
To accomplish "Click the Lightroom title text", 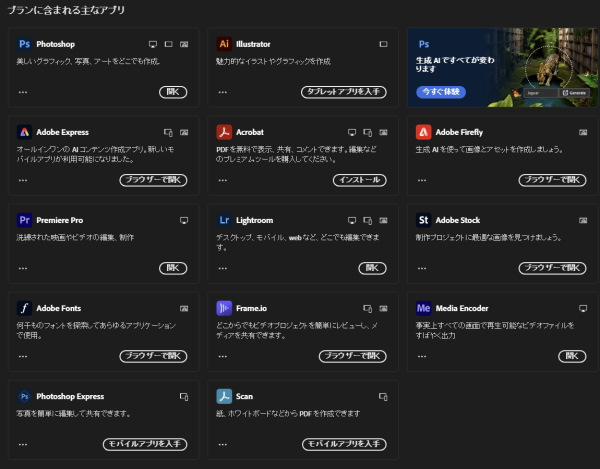I will pyautogui.click(x=254, y=220).
